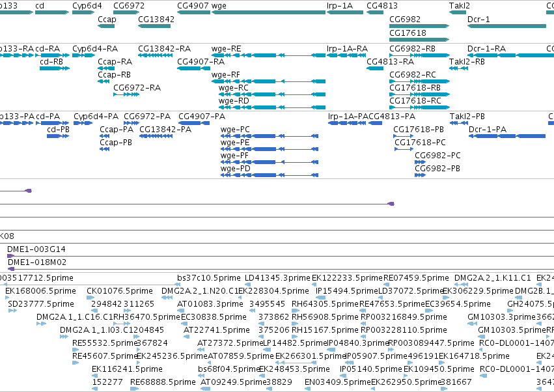
Task: Click the cd gene label
Action: (40, 6)
